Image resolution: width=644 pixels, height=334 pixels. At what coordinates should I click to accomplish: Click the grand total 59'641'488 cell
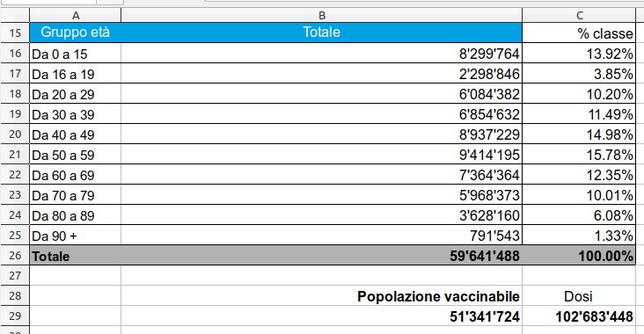point(322,255)
